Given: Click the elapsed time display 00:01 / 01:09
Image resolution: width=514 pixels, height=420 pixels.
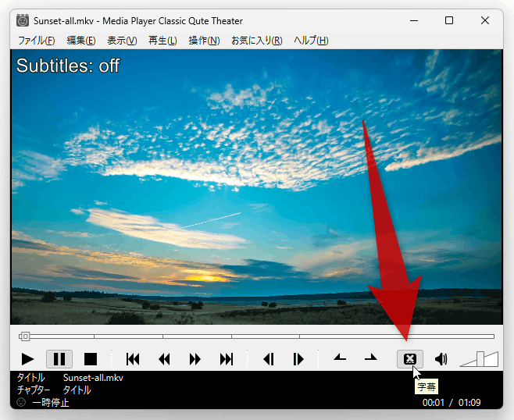Looking at the screenshot, I should [452, 402].
